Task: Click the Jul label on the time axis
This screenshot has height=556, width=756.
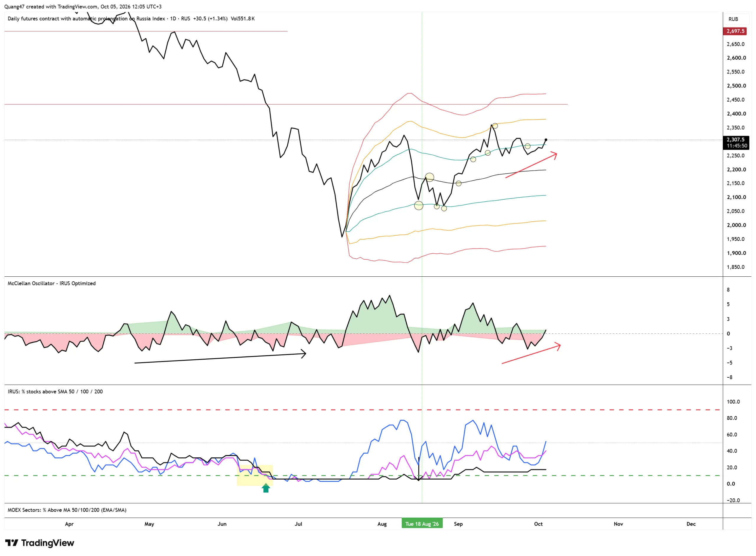Action: (x=298, y=524)
